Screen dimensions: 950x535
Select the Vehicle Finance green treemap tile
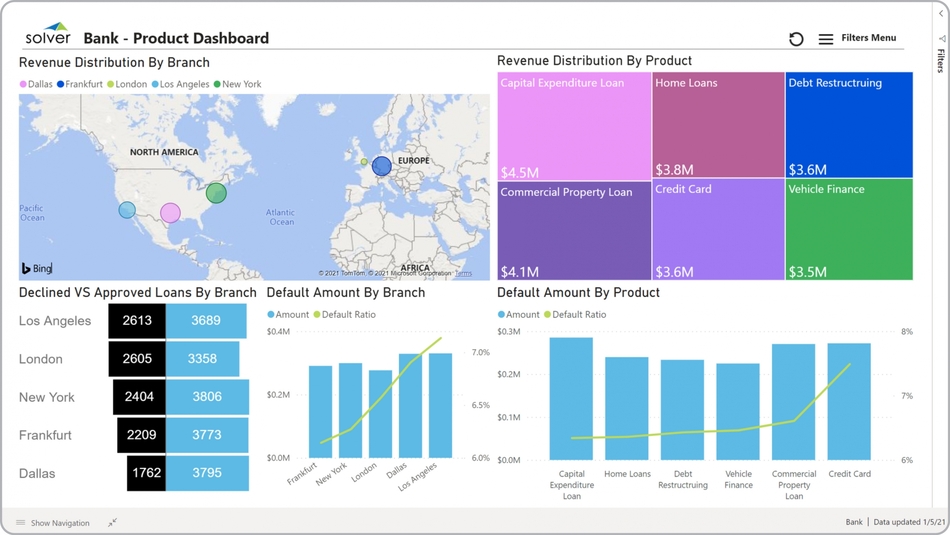click(x=849, y=229)
